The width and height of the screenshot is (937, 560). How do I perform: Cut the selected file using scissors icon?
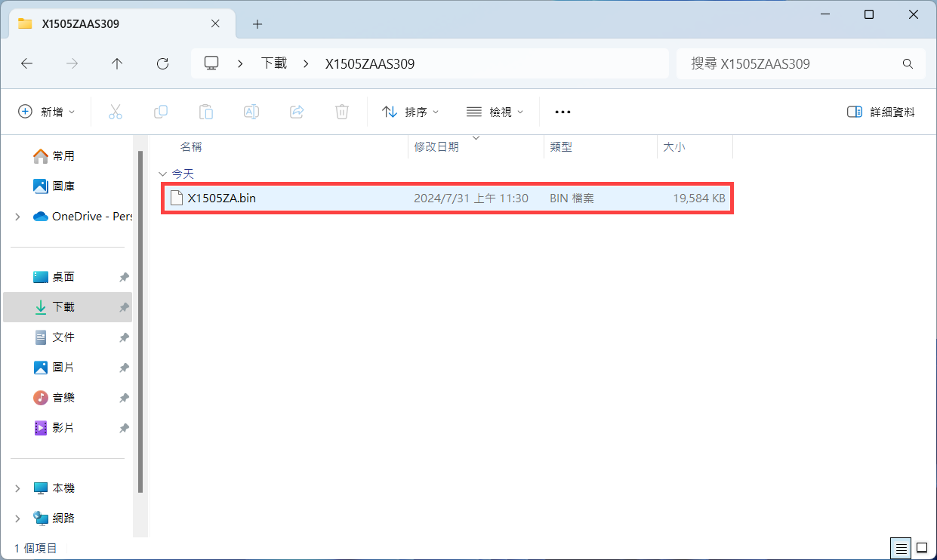pyautogui.click(x=115, y=111)
